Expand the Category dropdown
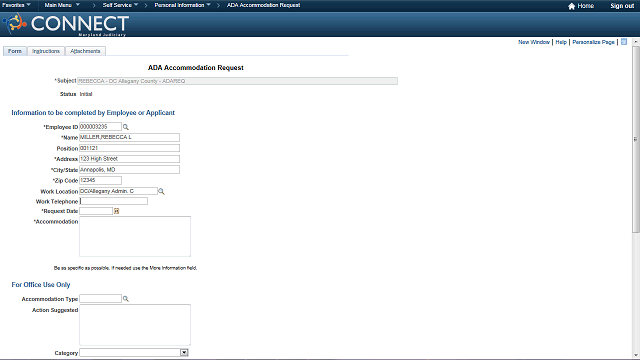This screenshot has height=360, width=640. click(x=184, y=353)
